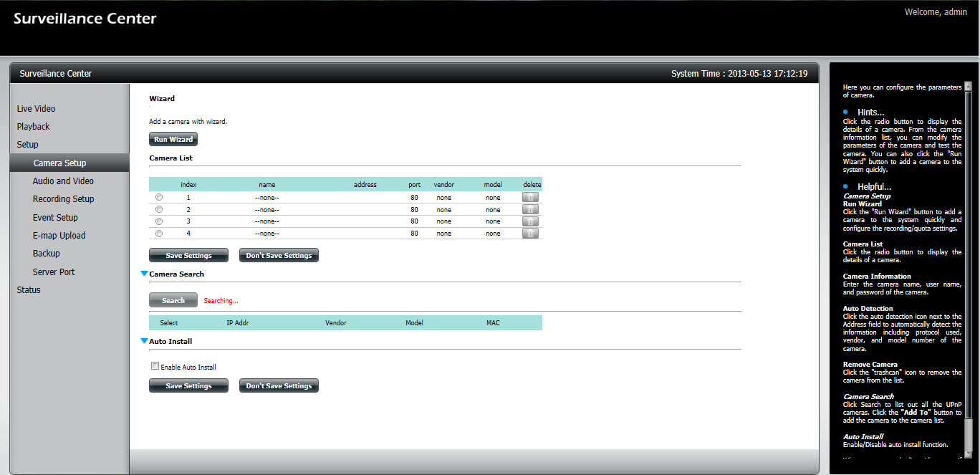Click the 'vendor' column header in Camera List
This screenshot has width=980, height=475.
click(444, 185)
